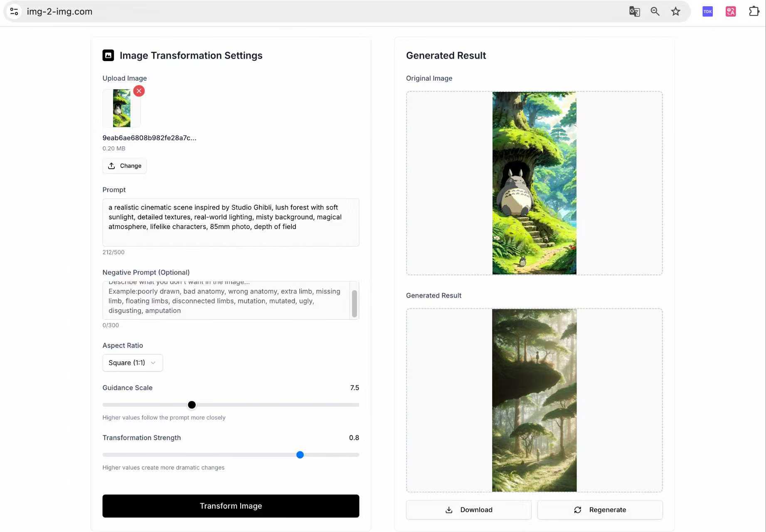Download the generated result image
This screenshot has height=532, width=766.
pos(468,510)
